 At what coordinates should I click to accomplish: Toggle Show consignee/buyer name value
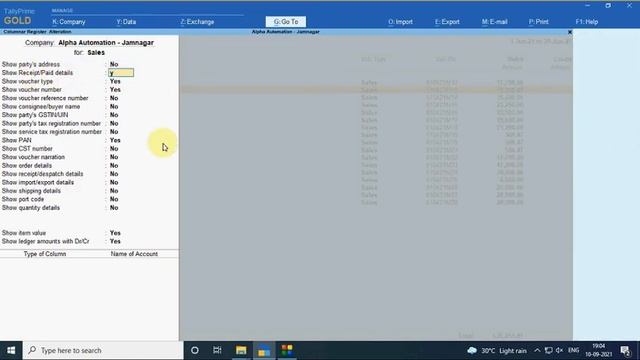click(114, 107)
